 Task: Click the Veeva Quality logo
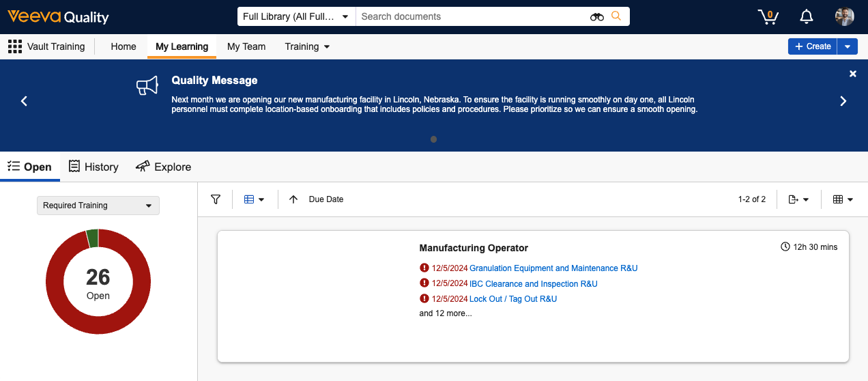(58, 17)
